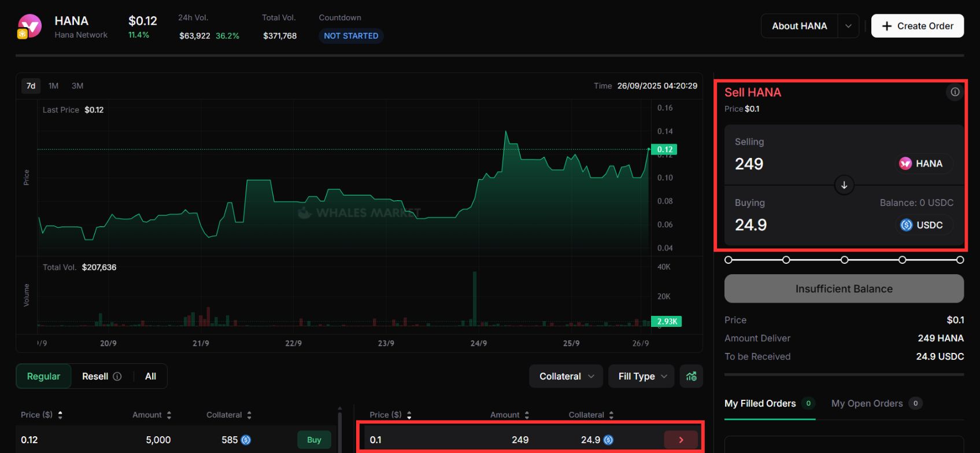This screenshot has width=980, height=453.
Task: Click the Selling amount field showing 249
Action: pos(749,164)
